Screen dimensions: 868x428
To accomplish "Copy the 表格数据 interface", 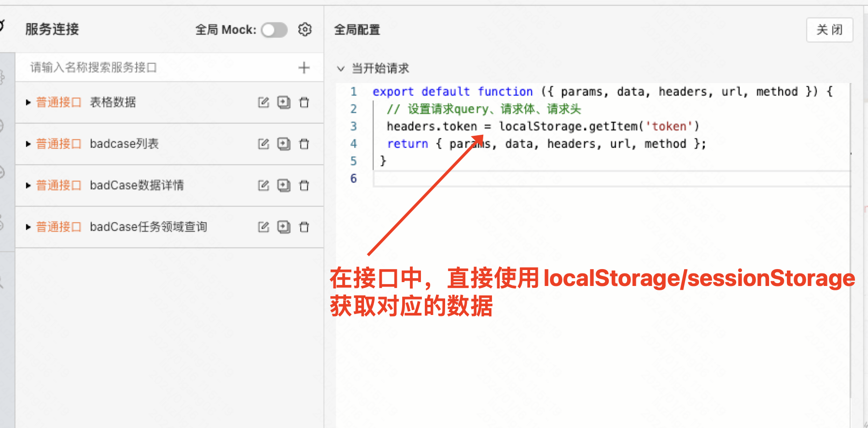I will [283, 102].
